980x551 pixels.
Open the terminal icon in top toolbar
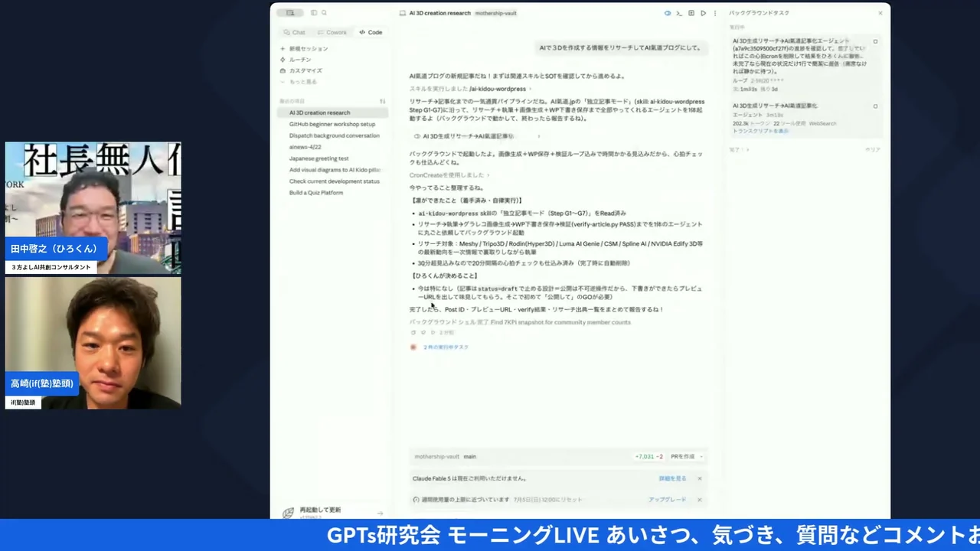679,13
